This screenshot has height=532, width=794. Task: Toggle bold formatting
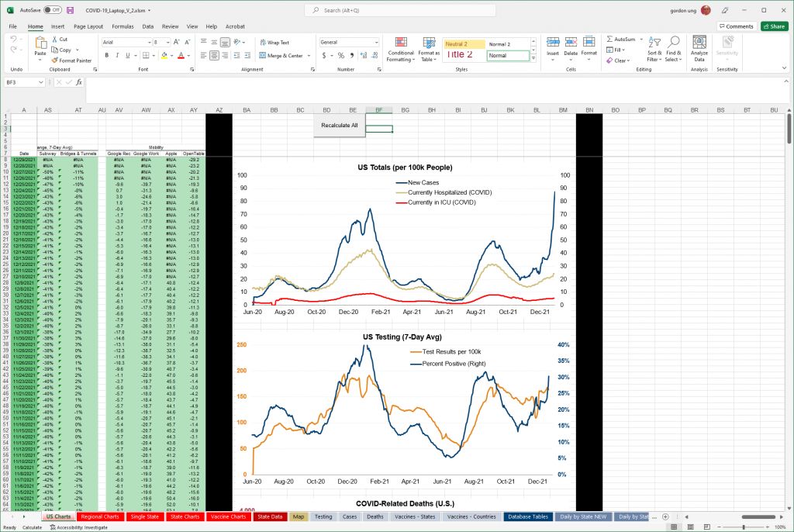click(x=107, y=55)
